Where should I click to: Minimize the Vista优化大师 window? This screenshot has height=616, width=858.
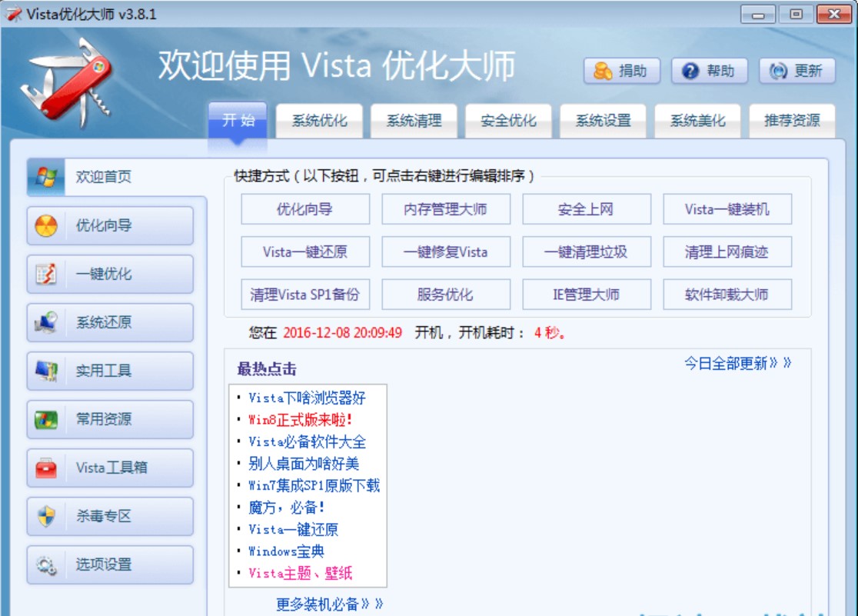(x=758, y=15)
